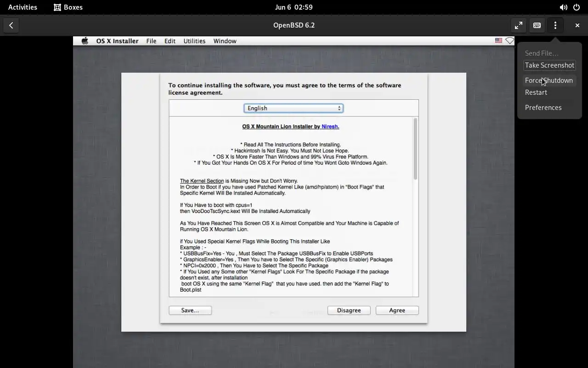Image resolution: width=588 pixels, height=368 pixels.
Task: Click the Apple logo menu icon
Action: [x=85, y=41]
